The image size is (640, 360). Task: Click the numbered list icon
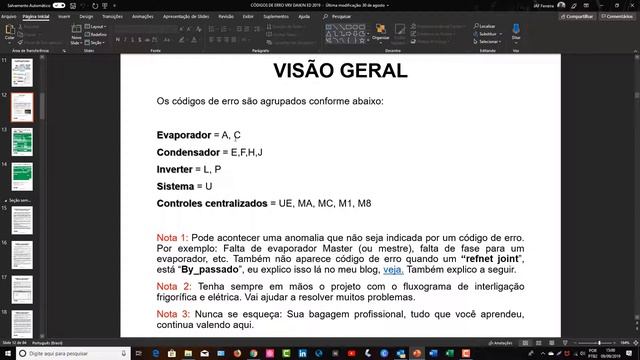[224, 29]
